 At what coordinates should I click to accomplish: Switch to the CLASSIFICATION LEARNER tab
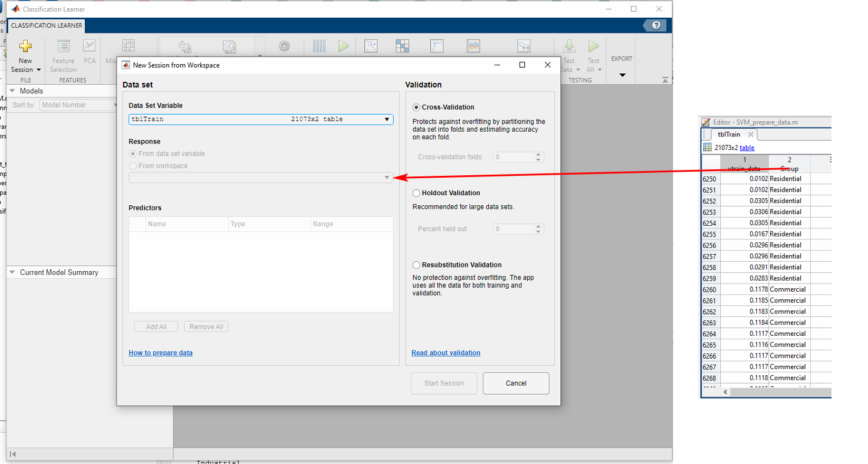(46, 26)
